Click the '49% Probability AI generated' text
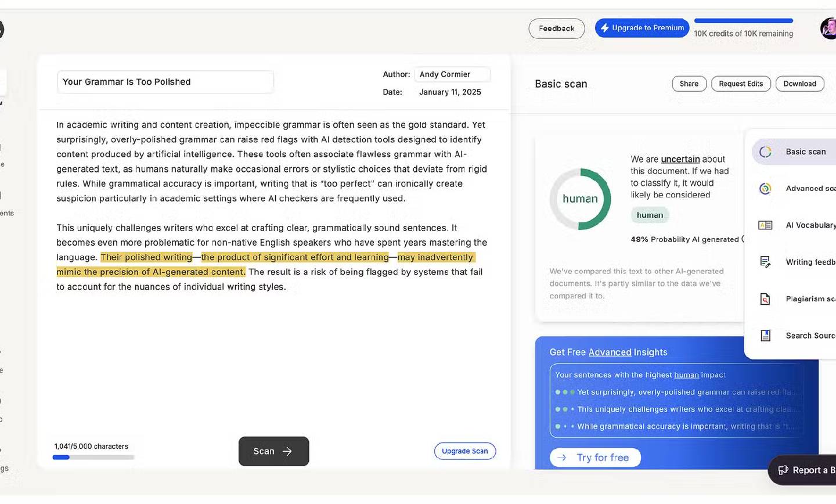This screenshot has height=504, width=836. (x=684, y=239)
